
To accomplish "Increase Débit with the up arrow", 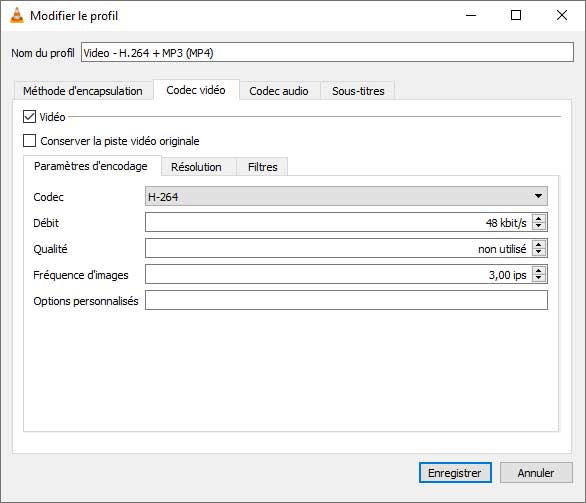I will [539, 219].
